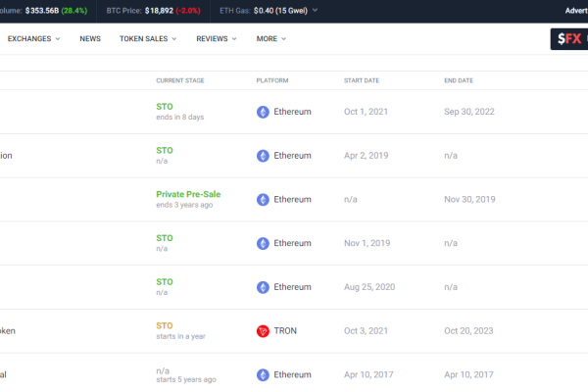Screen dimensions: 588x392
Task: Click start date Oct 1, 2021
Action: [366, 112]
